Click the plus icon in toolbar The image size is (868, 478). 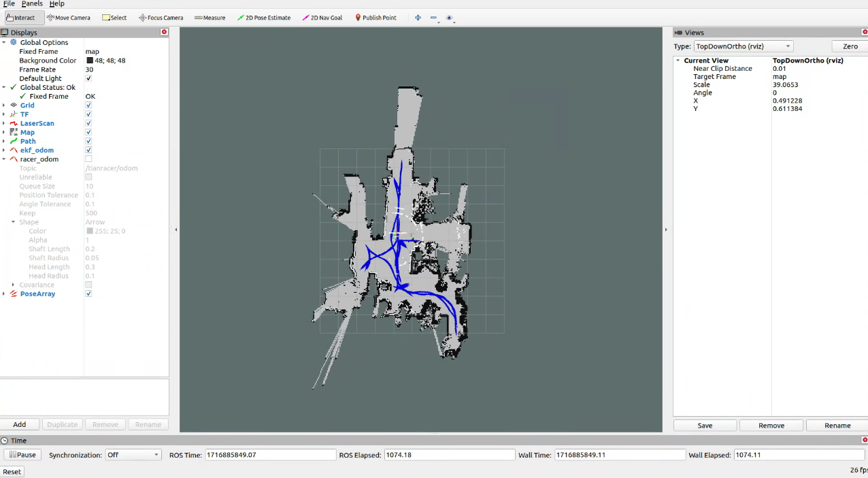click(418, 18)
